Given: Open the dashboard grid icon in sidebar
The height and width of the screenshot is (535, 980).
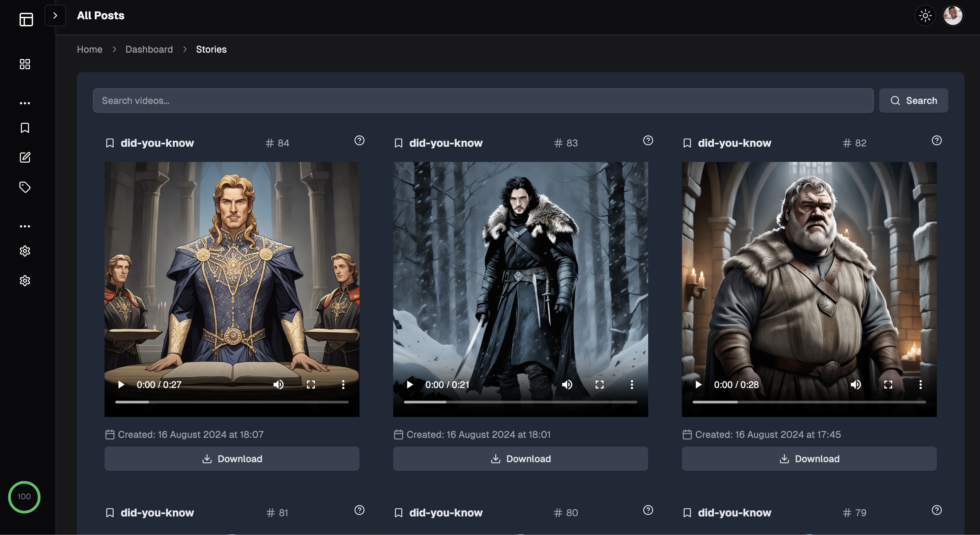Looking at the screenshot, I should coord(25,64).
